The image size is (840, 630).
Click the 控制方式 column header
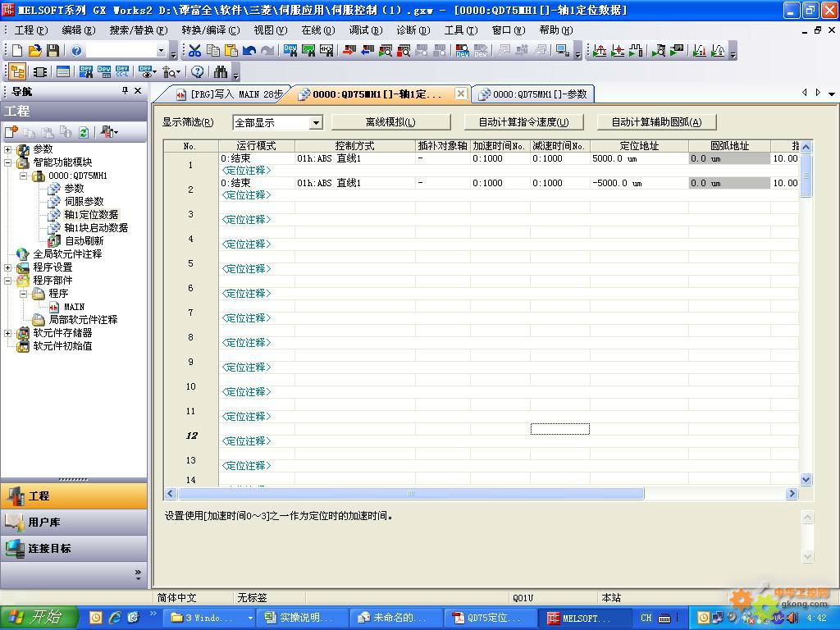(x=354, y=146)
